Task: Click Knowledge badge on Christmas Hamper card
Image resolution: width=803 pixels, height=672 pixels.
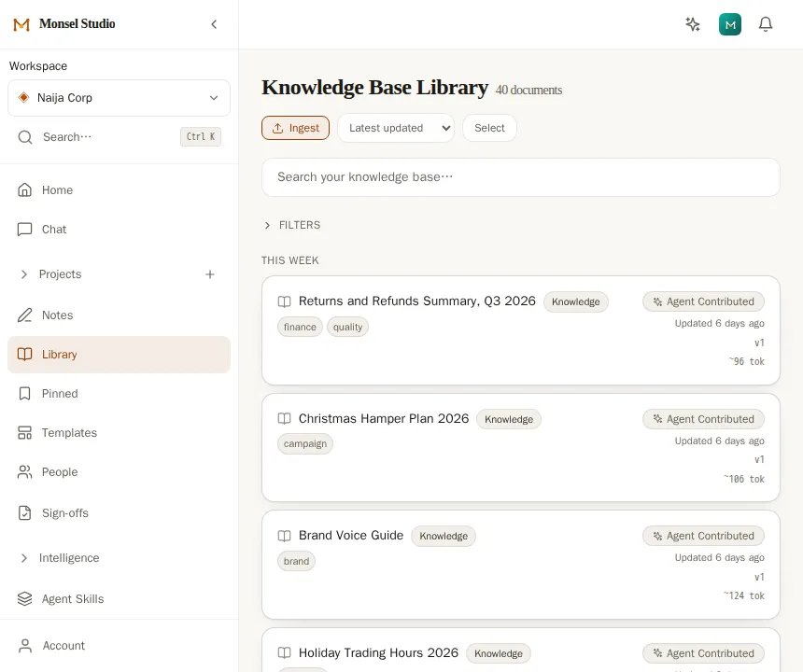Action: pyautogui.click(x=509, y=419)
